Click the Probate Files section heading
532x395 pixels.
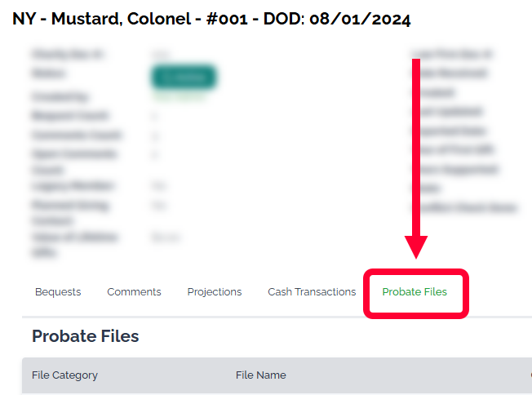point(86,336)
